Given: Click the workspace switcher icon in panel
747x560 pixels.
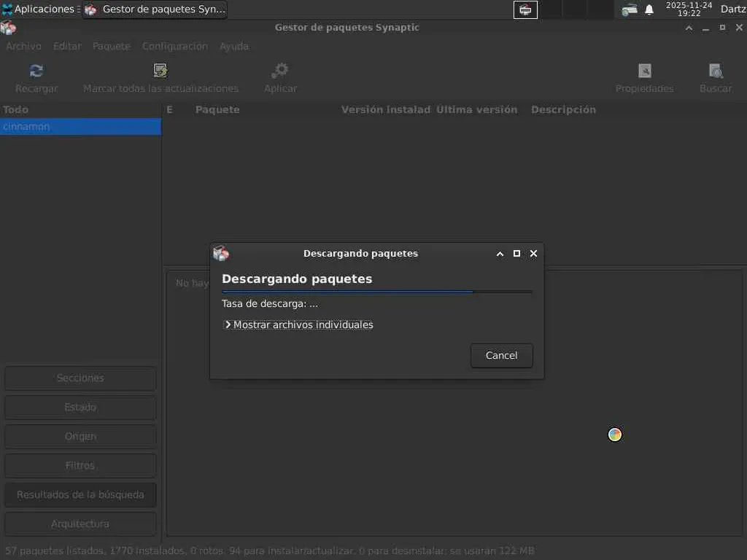Looking at the screenshot, I should (525, 9).
